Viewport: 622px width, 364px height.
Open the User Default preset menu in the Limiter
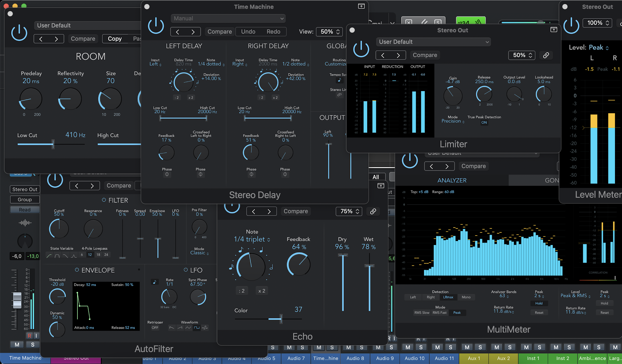(x=433, y=42)
